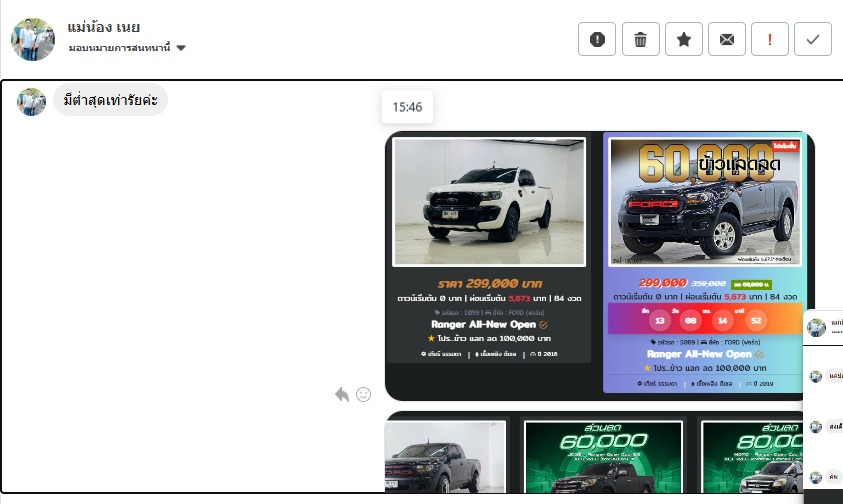
Task: Mark conversation unread with envelope icon
Action: point(726,39)
